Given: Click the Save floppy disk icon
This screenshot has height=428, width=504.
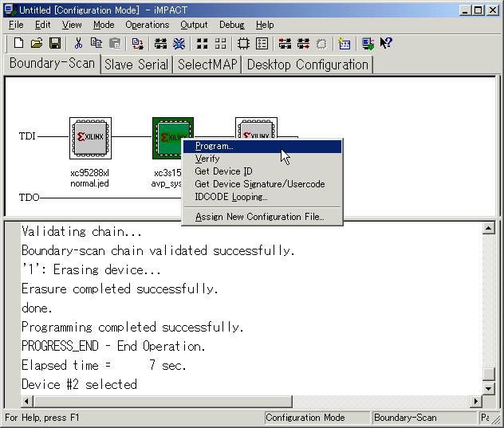Looking at the screenshot, I should [55, 43].
